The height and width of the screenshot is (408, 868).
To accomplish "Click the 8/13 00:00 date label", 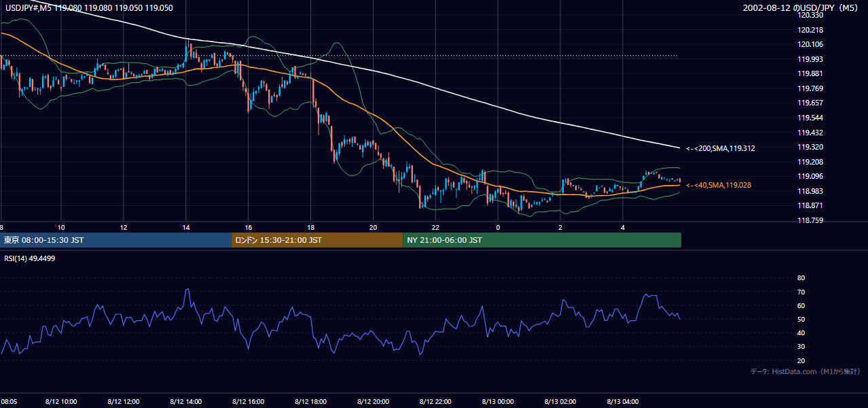I will [x=498, y=401].
